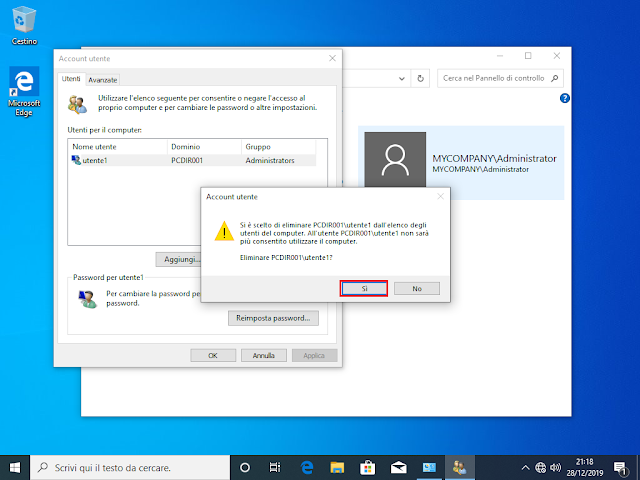640x480 pixels.
Task: Switch to Control Panel taskbar item
Action: click(x=429, y=468)
